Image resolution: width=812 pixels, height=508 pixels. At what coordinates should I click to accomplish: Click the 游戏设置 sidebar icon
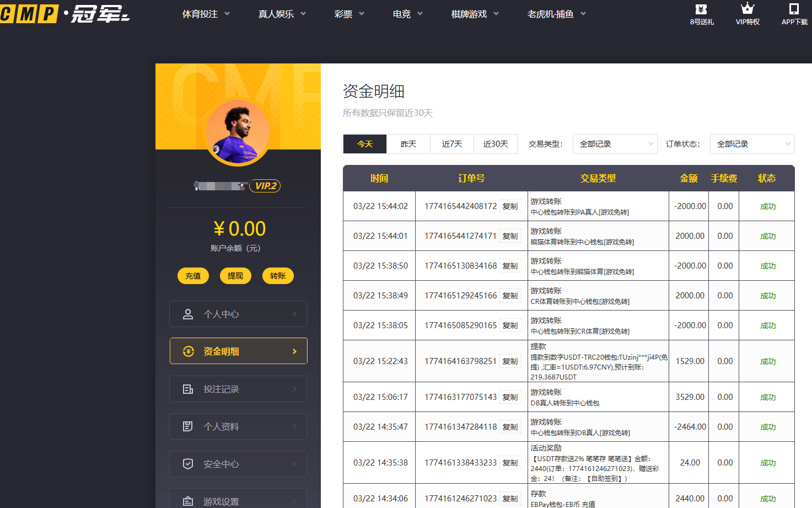188,501
